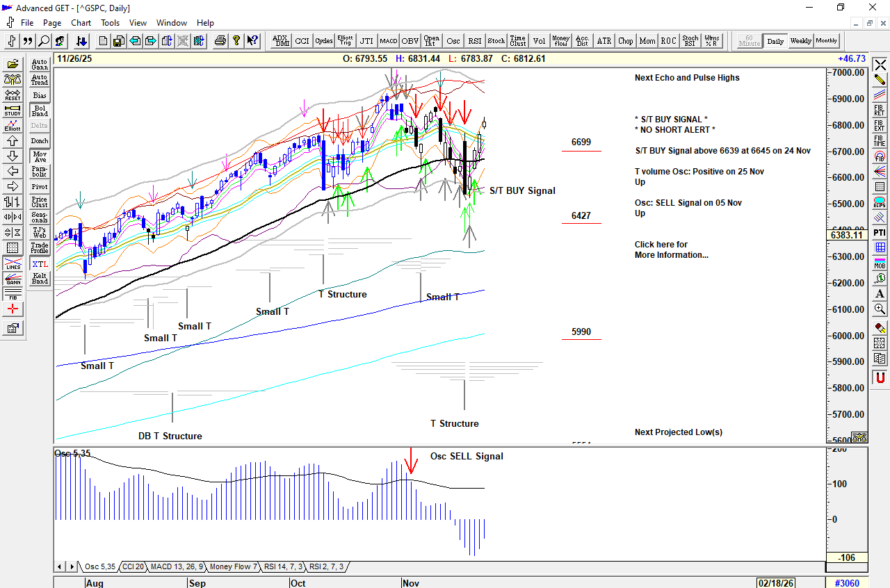Toggle the Mov Ave overlay
The height and width of the screenshot is (588, 890).
40,156
